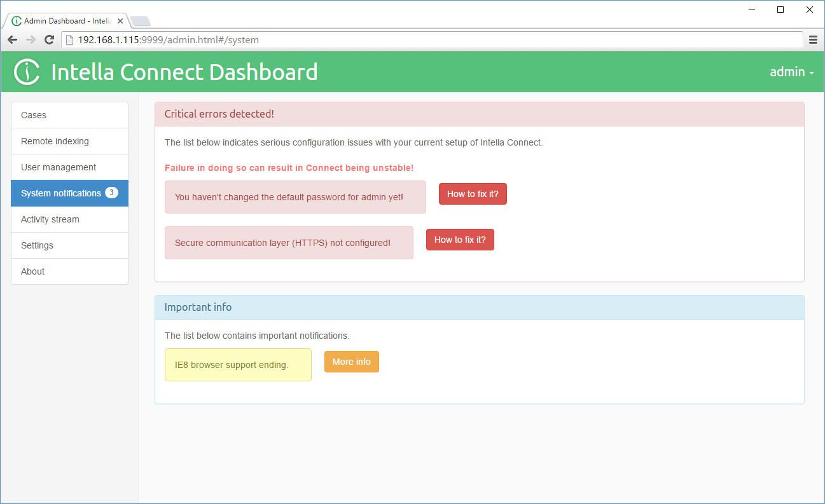This screenshot has width=825, height=504.
Task: Expand the admin user dropdown
Action: (791, 72)
